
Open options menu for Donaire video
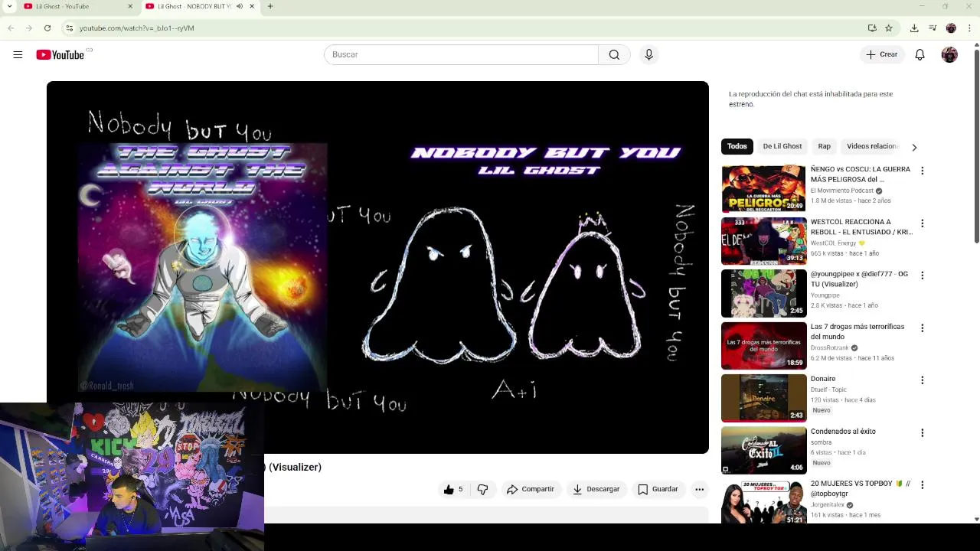[922, 380]
